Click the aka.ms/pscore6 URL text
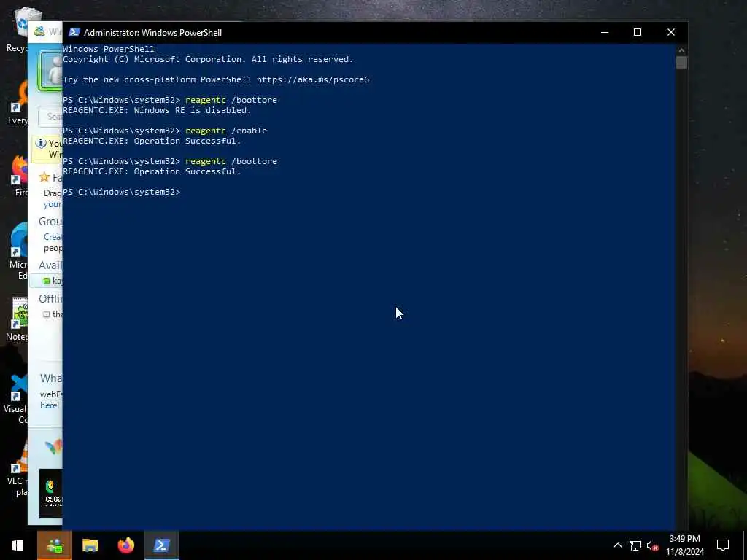 [x=313, y=79]
